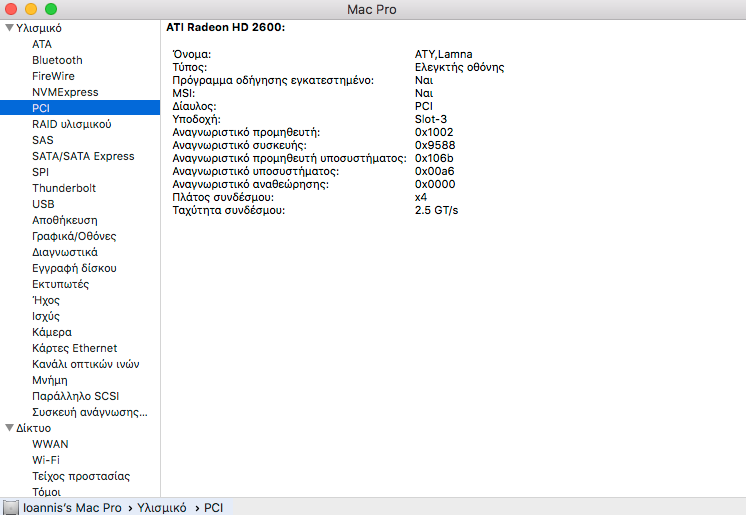Open Αποθήκευση sidebar entry
This screenshot has width=746, height=515.
tap(65, 220)
